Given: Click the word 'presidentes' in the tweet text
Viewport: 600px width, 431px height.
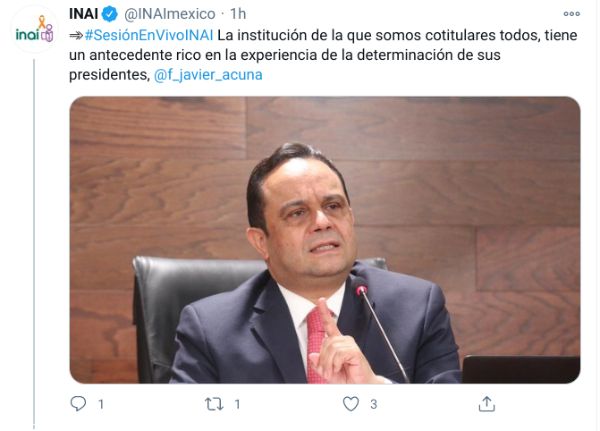Looking at the screenshot, I should [108, 75].
